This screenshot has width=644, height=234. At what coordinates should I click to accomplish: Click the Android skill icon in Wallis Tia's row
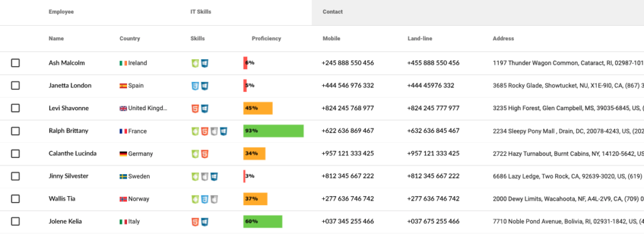(196, 199)
